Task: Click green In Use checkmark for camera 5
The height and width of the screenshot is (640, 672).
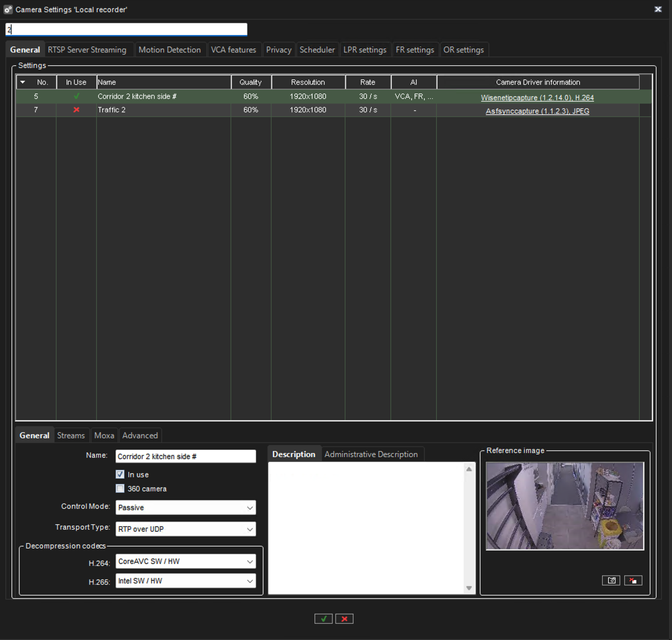Action: [76, 97]
